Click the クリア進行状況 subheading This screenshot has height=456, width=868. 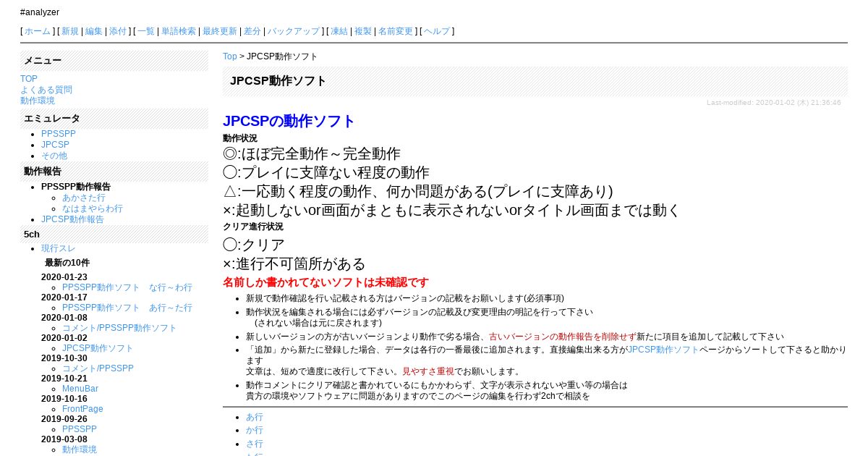coord(253,227)
